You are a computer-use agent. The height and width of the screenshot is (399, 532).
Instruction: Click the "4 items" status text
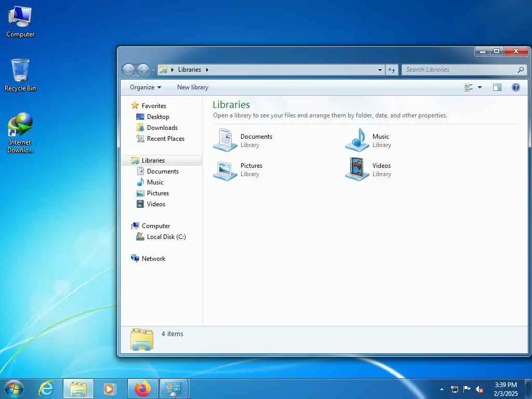pyautogui.click(x=172, y=334)
